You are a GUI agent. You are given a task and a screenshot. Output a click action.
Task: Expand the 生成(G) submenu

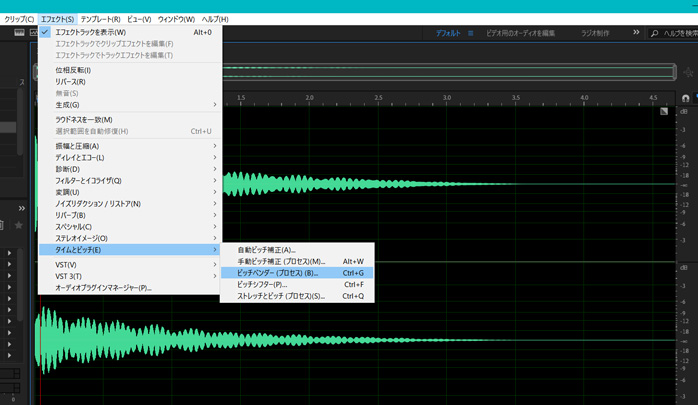[x=68, y=104]
